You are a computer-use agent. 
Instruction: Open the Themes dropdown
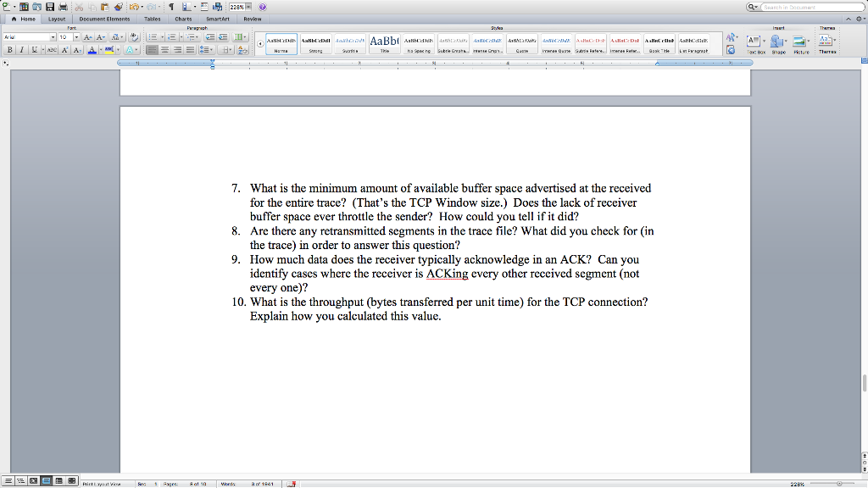point(826,40)
